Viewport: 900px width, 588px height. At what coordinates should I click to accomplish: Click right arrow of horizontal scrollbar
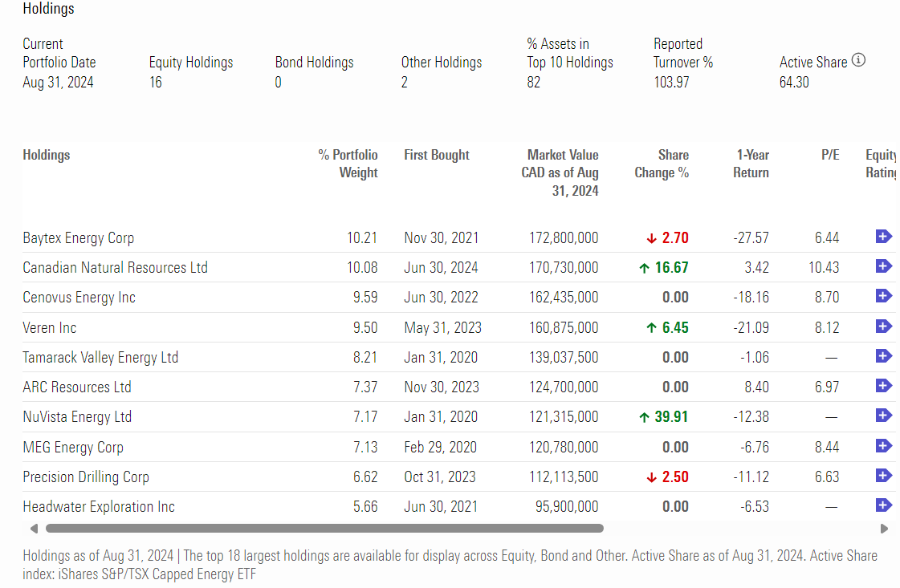pyautogui.click(x=884, y=529)
